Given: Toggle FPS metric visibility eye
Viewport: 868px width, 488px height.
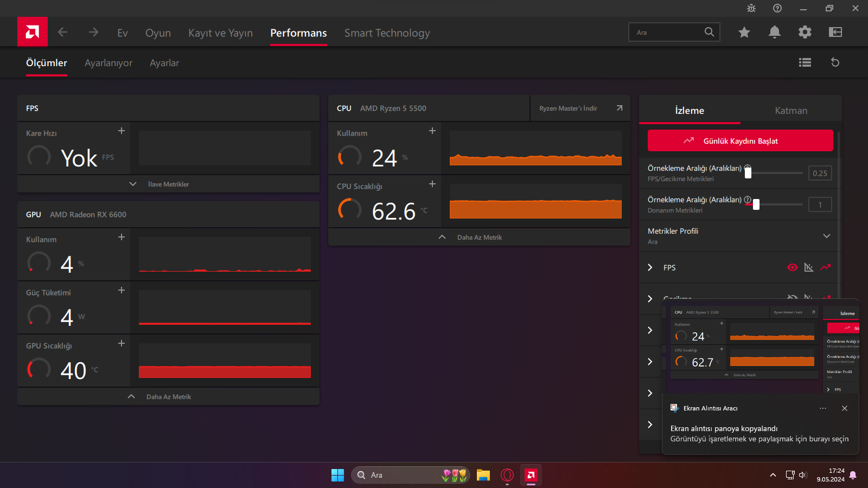Looking at the screenshot, I should coord(793,267).
